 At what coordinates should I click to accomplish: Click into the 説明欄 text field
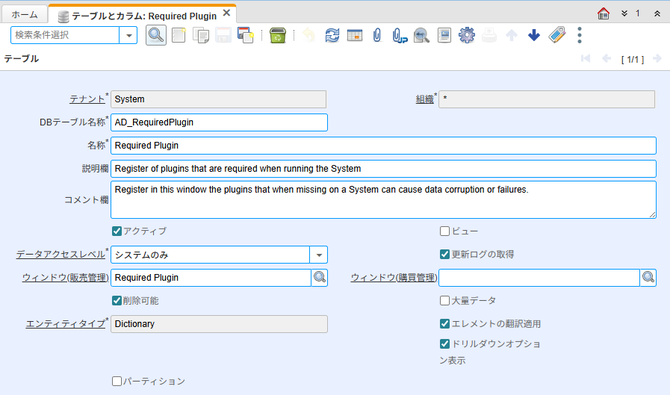[383, 168]
